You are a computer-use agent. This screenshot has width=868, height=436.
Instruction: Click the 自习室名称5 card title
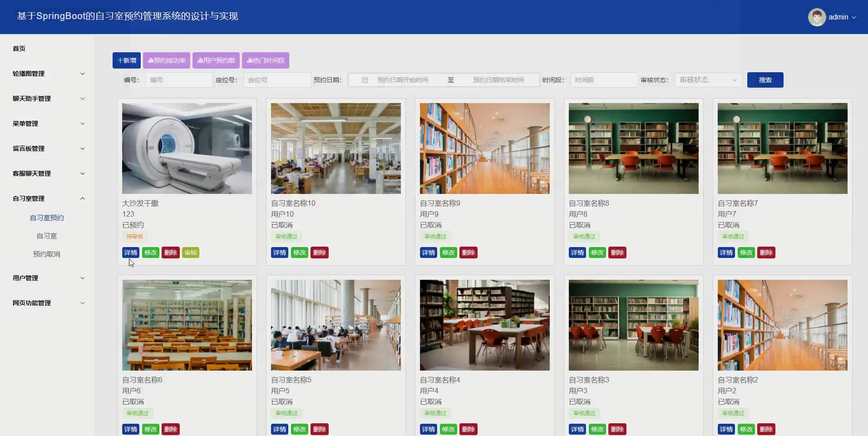coord(291,380)
